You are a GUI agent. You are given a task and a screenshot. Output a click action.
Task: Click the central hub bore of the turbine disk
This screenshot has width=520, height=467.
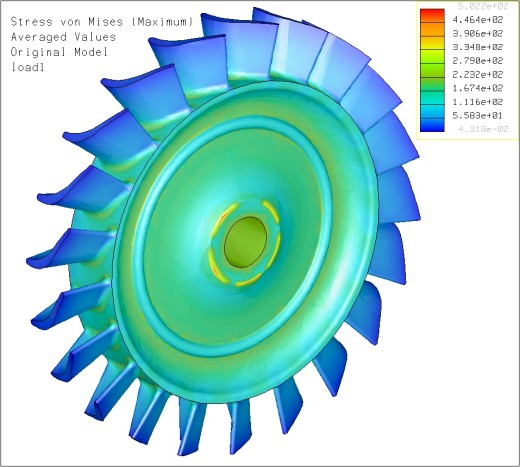245,242
